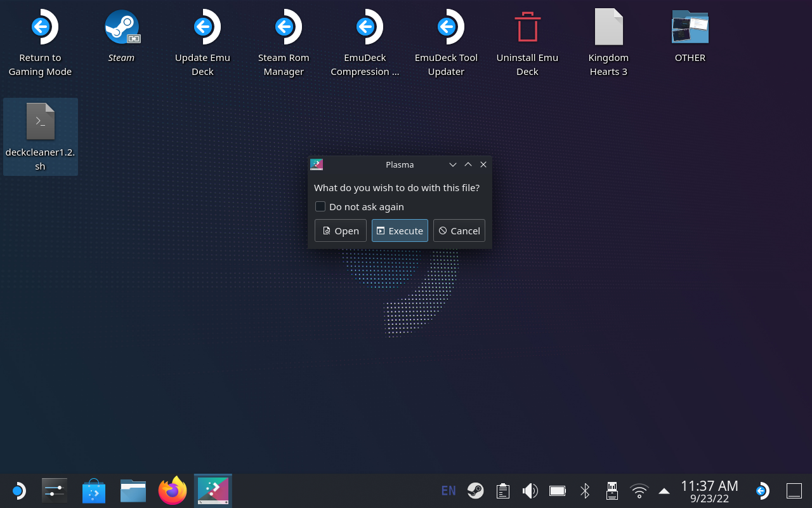Open the OTHER folder on desktop
The height and width of the screenshot is (508, 812).
coord(690,29)
